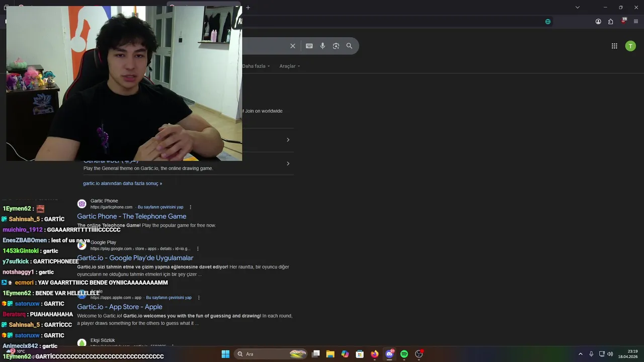
Task: Start voice search with microphone icon
Action: tap(323, 46)
